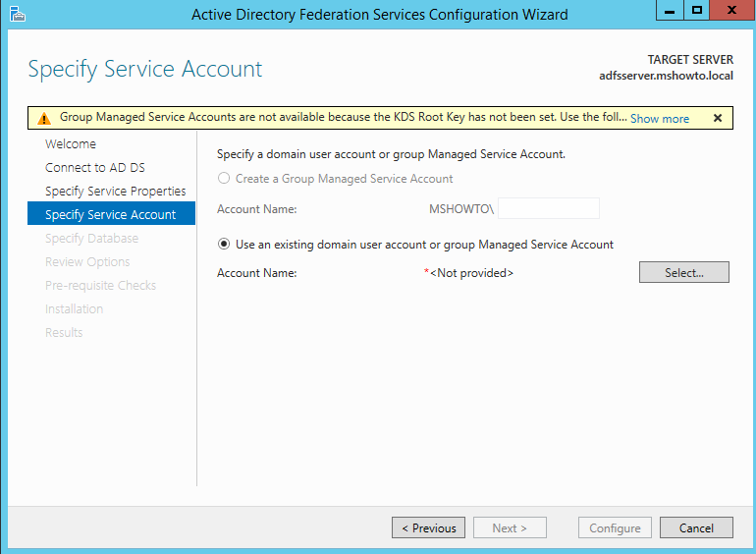The image size is (756, 554).
Task: Go back with the Previous button
Action: [x=428, y=527]
